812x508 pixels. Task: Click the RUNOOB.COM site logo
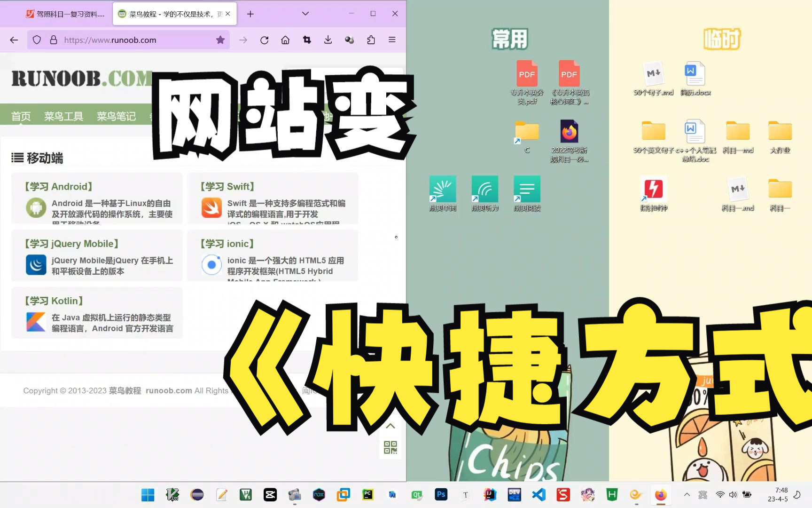coord(82,79)
